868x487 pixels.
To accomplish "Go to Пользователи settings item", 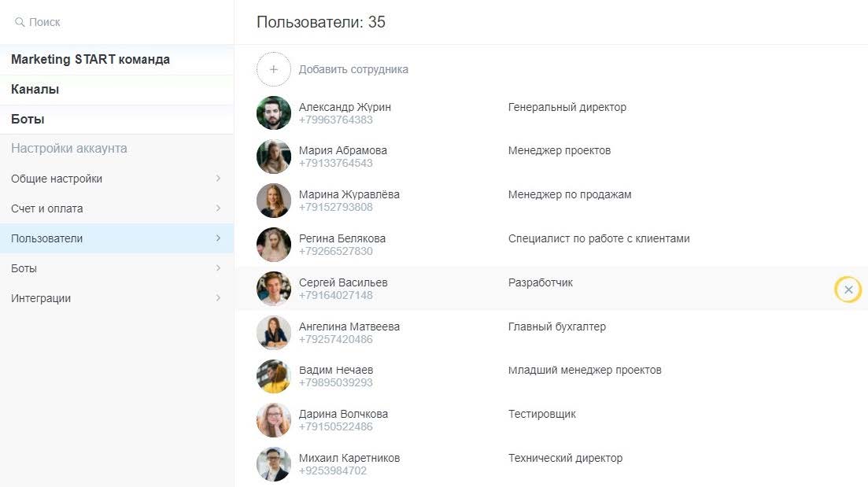I will 47,238.
